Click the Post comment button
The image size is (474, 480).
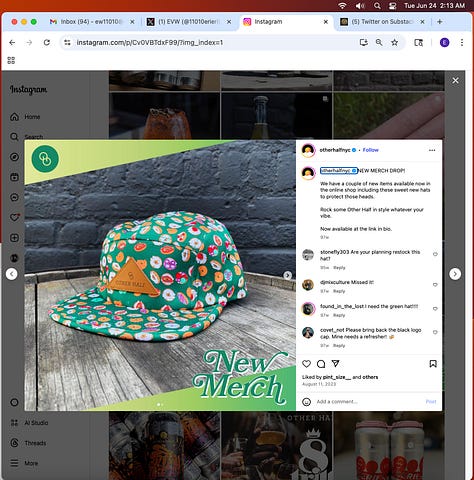click(431, 402)
